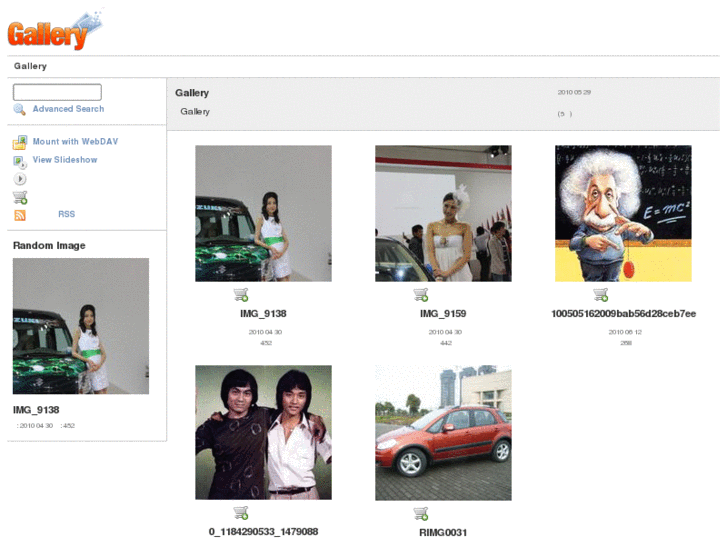Open the RSS link
Viewport: 727px width, 545px height.
click(x=66, y=214)
